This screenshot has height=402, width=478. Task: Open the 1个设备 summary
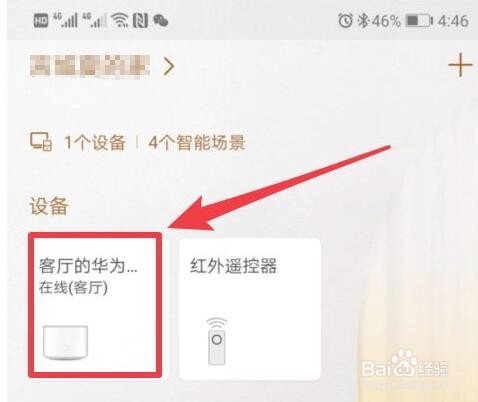pos(95,143)
